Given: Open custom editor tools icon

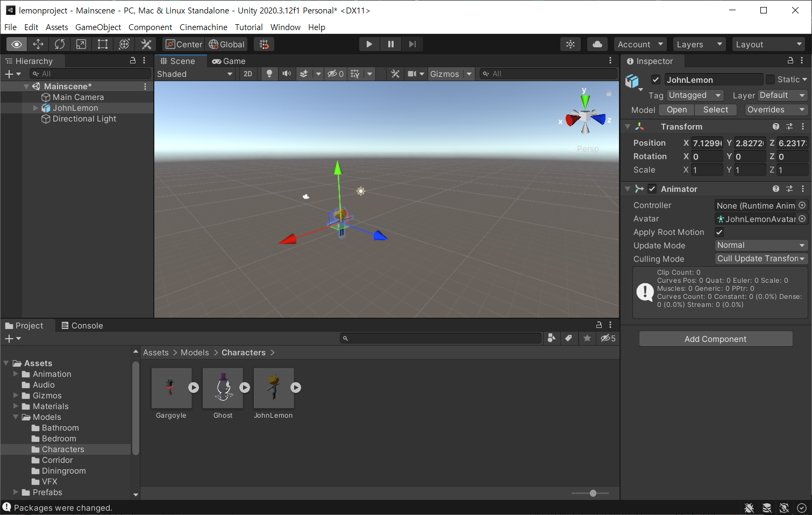Looking at the screenshot, I should click(x=146, y=44).
